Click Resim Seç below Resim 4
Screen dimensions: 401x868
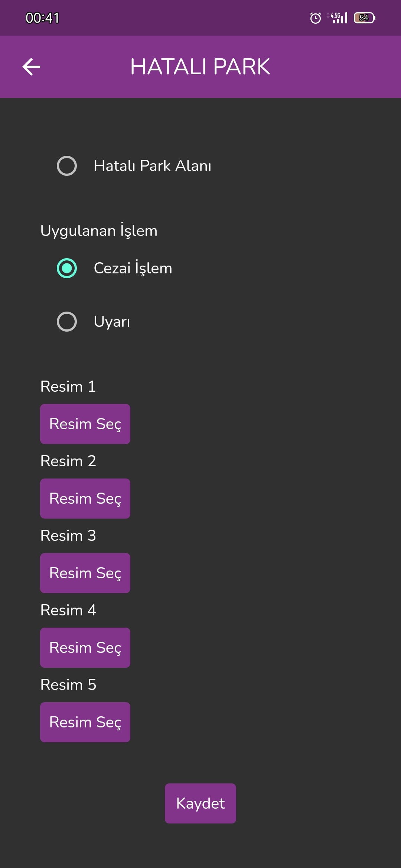point(85,648)
